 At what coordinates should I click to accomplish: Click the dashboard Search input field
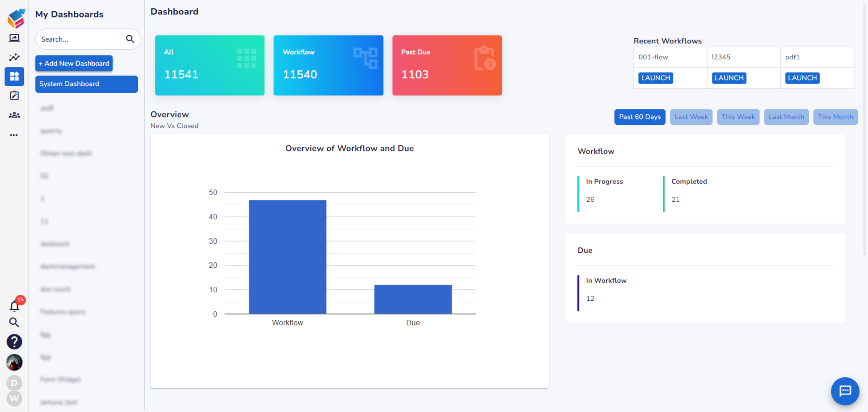(81, 39)
